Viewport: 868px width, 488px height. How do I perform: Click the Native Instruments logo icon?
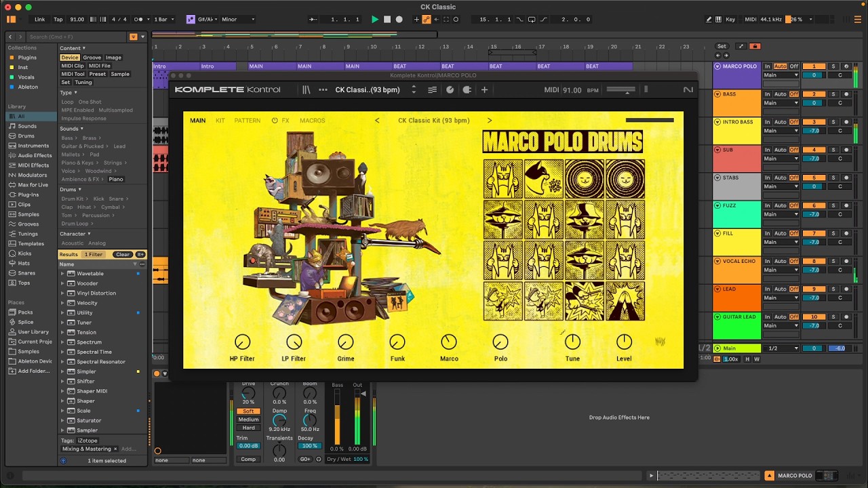[x=688, y=90]
